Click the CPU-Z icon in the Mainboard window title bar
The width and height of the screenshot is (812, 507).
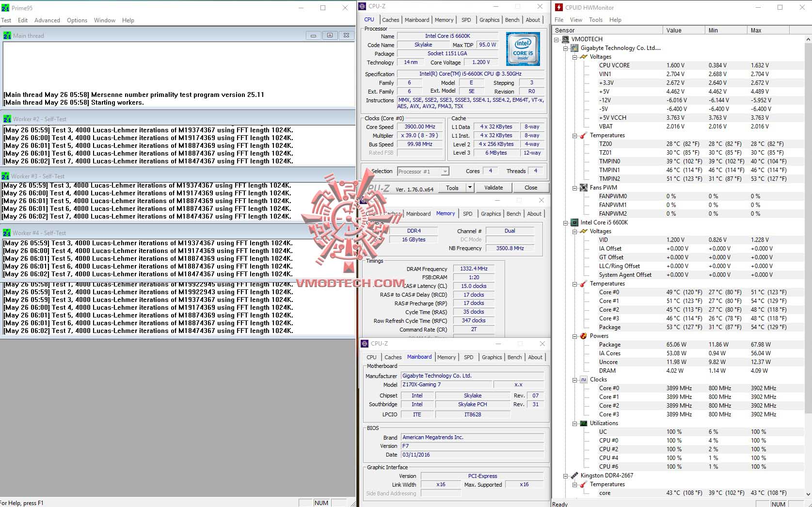(365, 344)
